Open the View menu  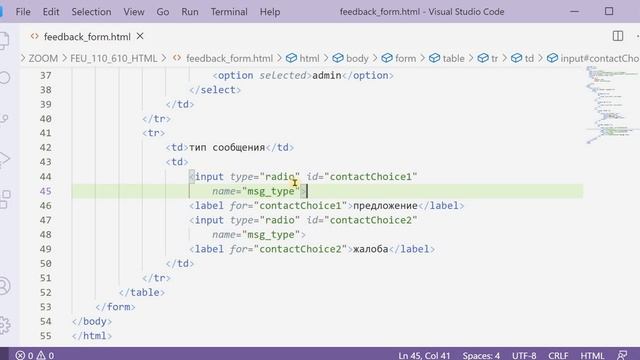tap(134, 12)
